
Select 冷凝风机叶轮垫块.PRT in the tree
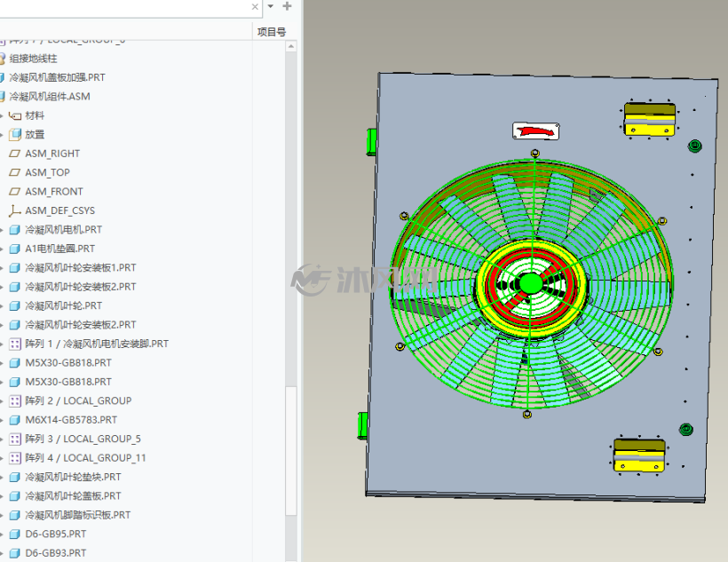[73, 477]
